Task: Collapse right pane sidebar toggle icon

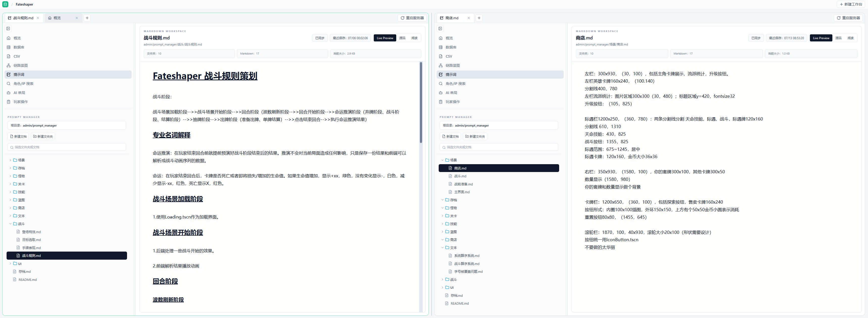Action: click(x=440, y=29)
